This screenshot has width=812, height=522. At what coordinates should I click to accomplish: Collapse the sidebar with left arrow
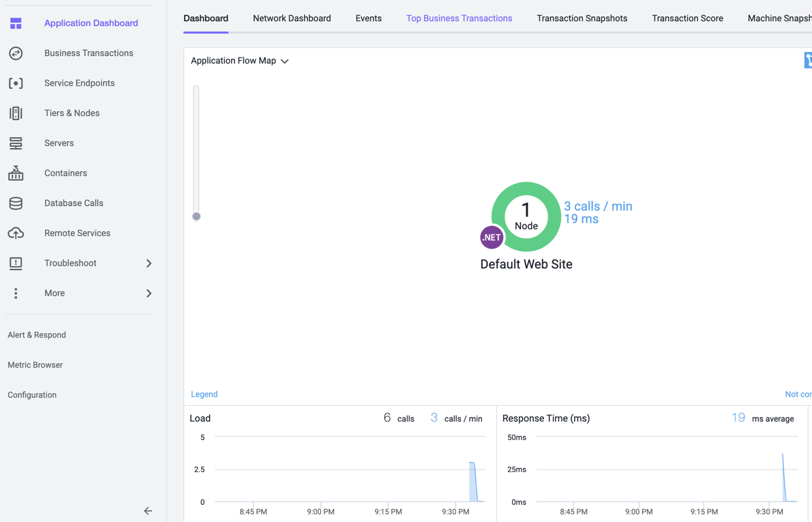[148, 511]
